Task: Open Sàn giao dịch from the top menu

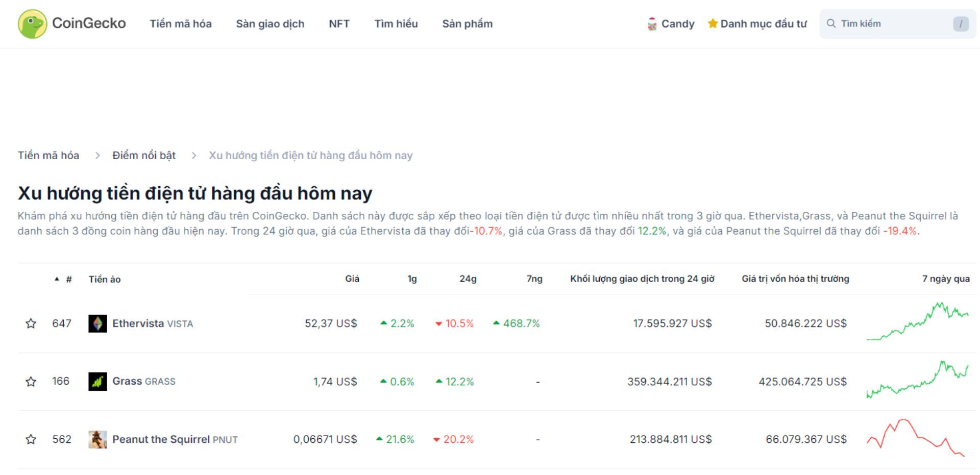Action: (270, 23)
